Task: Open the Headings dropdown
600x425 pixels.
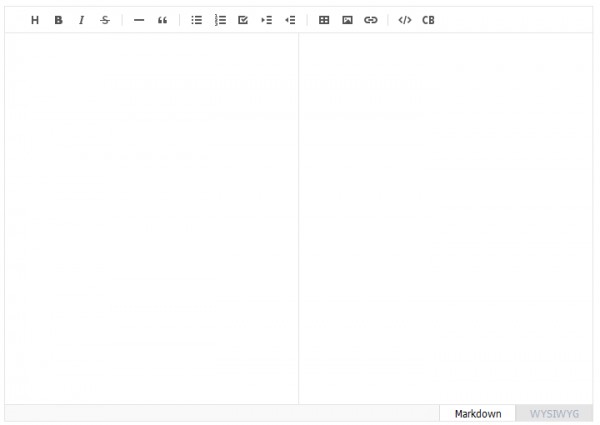Action: pos(35,20)
